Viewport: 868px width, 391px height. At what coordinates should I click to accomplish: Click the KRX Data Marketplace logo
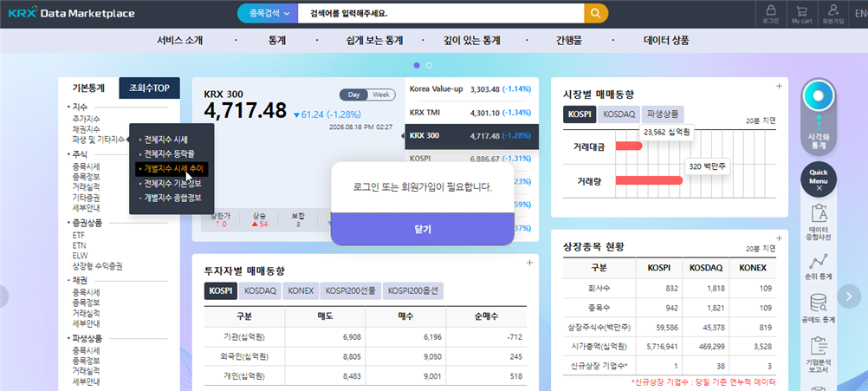pyautogui.click(x=71, y=13)
